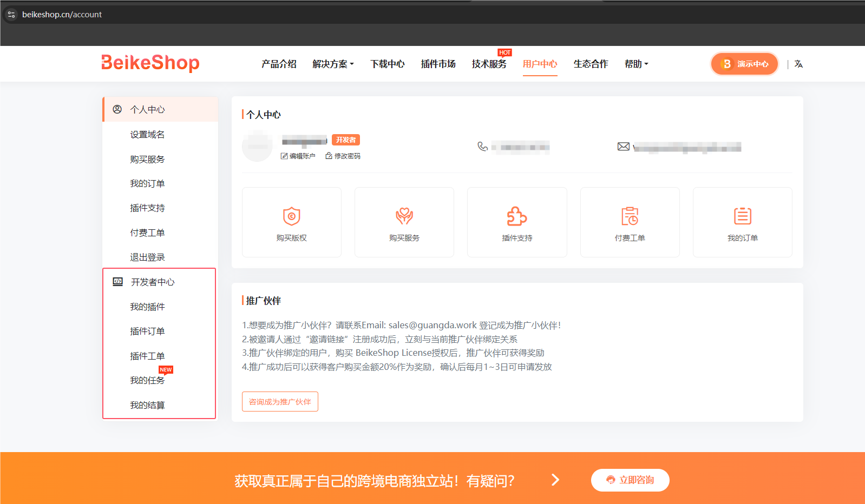Open the 解决方案 dropdown menu
The width and height of the screenshot is (865, 504).
333,64
